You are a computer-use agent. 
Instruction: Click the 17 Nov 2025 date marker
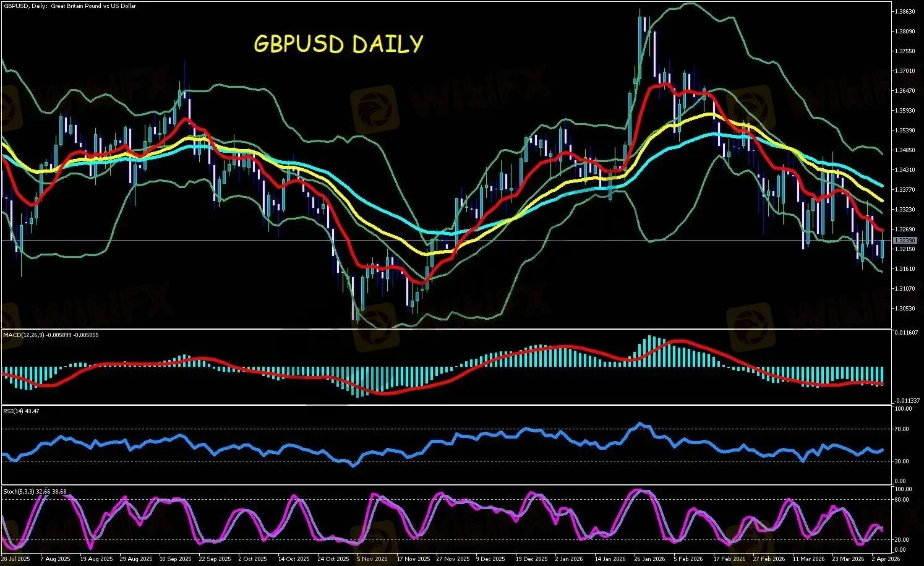(413, 559)
